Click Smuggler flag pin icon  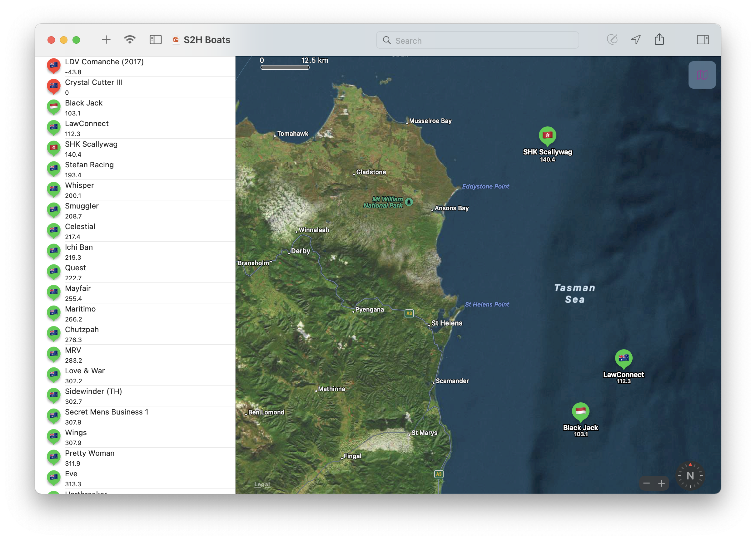53,210
